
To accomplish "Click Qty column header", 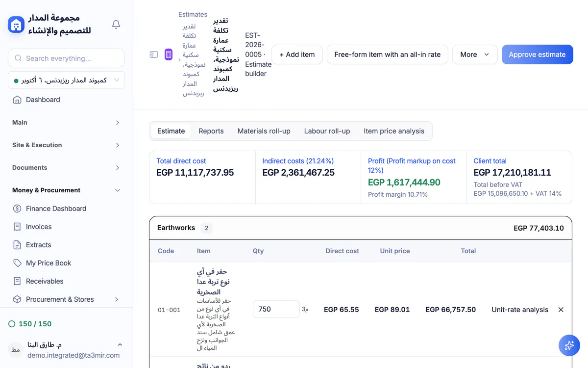I will (258, 251).
